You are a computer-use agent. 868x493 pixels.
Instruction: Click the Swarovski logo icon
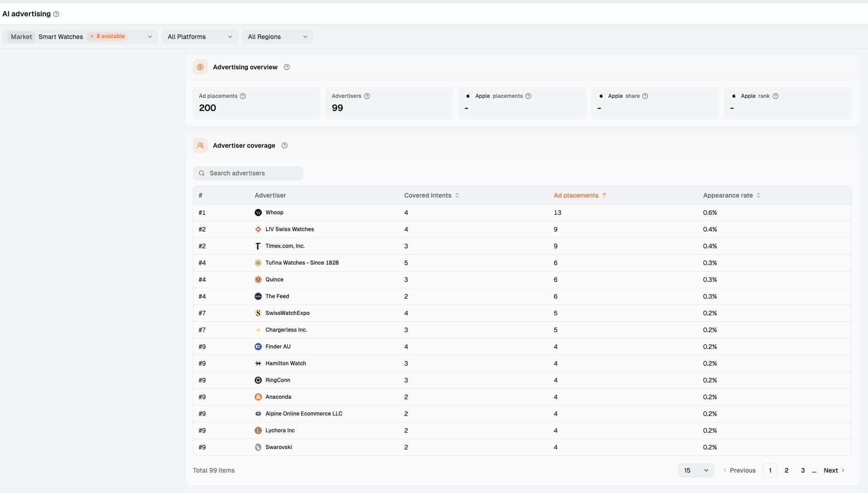258,447
